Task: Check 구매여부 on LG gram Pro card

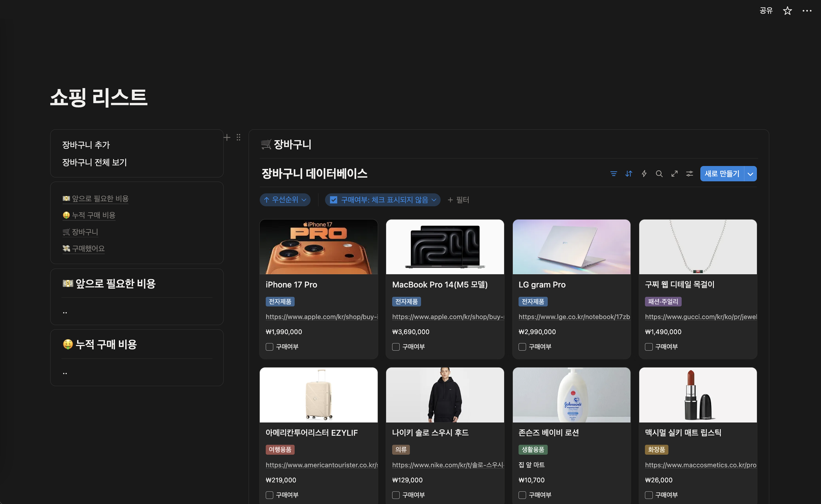Action: 522,347
